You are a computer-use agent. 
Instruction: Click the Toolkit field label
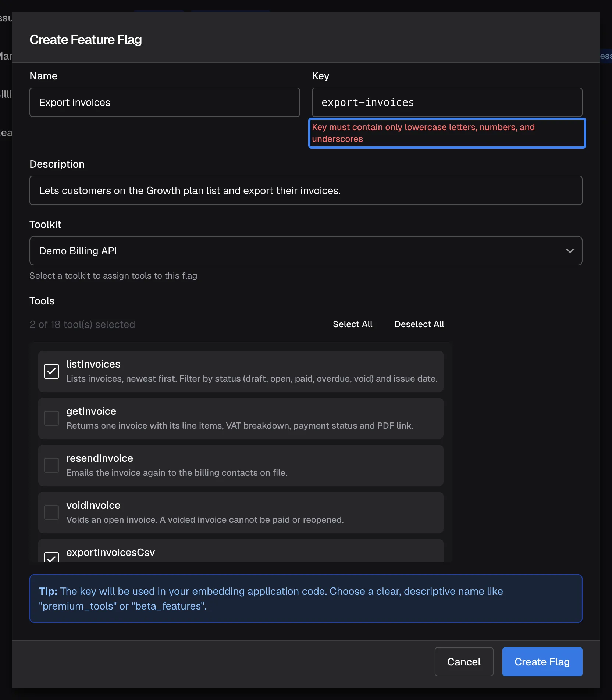pyautogui.click(x=45, y=225)
